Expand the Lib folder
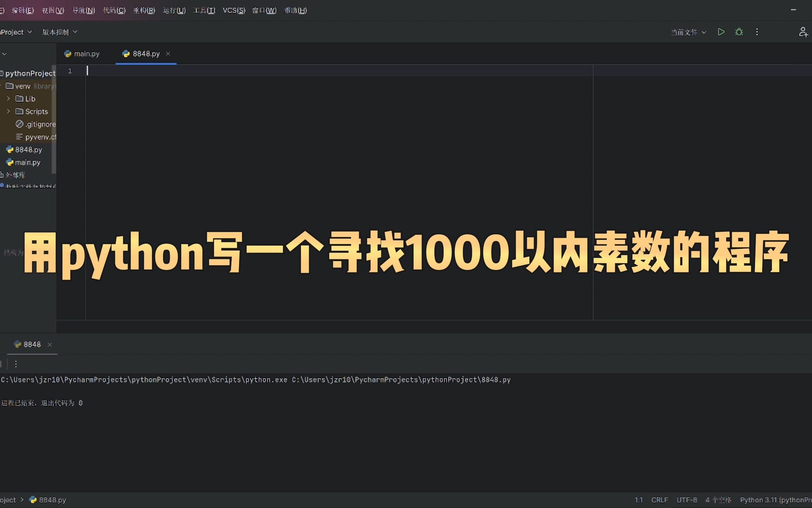This screenshot has height=508, width=812. pos(8,99)
